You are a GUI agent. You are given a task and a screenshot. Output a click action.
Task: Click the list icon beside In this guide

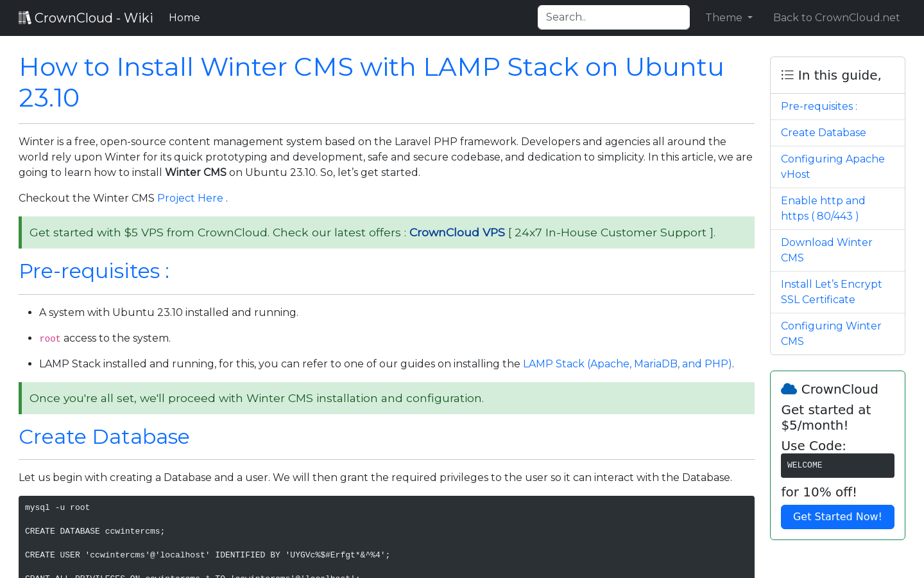point(787,75)
